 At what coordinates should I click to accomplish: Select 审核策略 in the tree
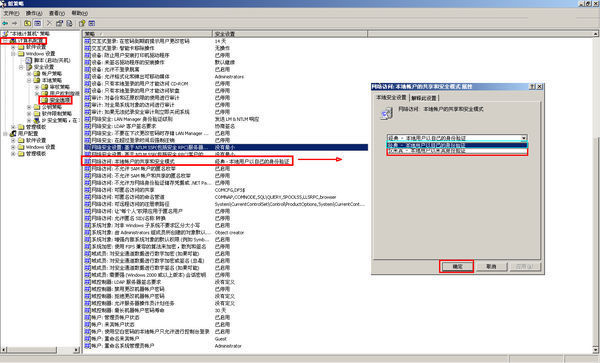coord(59,87)
